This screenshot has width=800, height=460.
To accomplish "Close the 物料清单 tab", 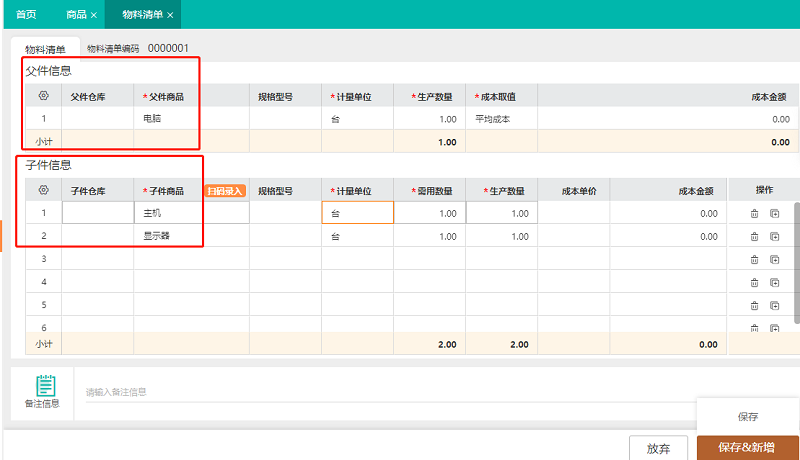I will [x=170, y=15].
